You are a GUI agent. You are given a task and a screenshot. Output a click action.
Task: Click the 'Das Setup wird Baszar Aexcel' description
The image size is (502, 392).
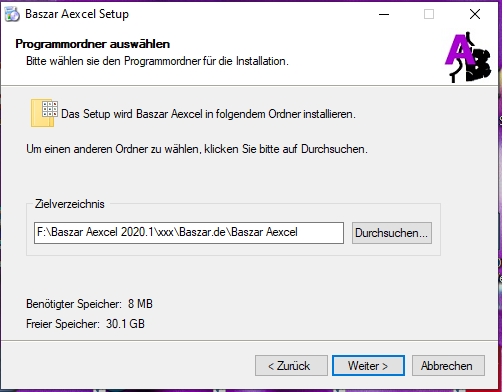(x=208, y=114)
